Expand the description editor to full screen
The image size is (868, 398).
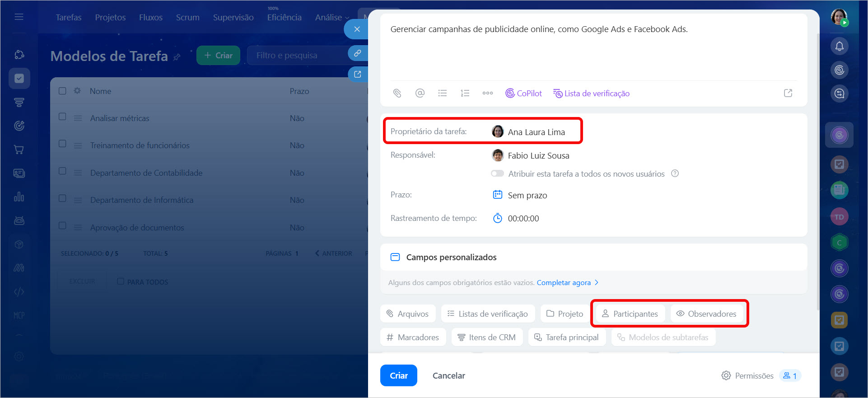point(788,93)
